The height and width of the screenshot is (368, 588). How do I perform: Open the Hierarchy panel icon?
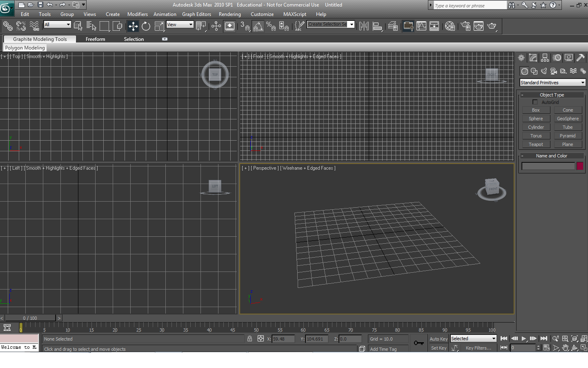click(x=545, y=57)
